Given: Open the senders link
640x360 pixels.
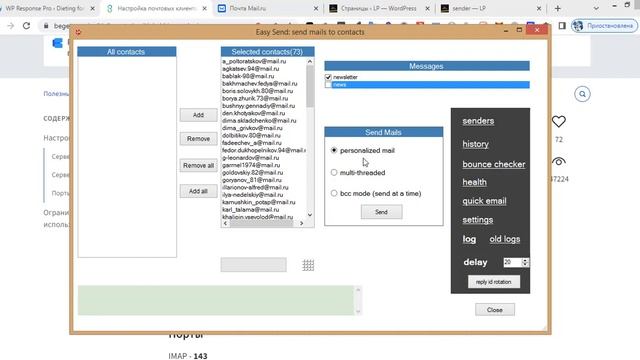Looking at the screenshot, I should pos(478,121).
